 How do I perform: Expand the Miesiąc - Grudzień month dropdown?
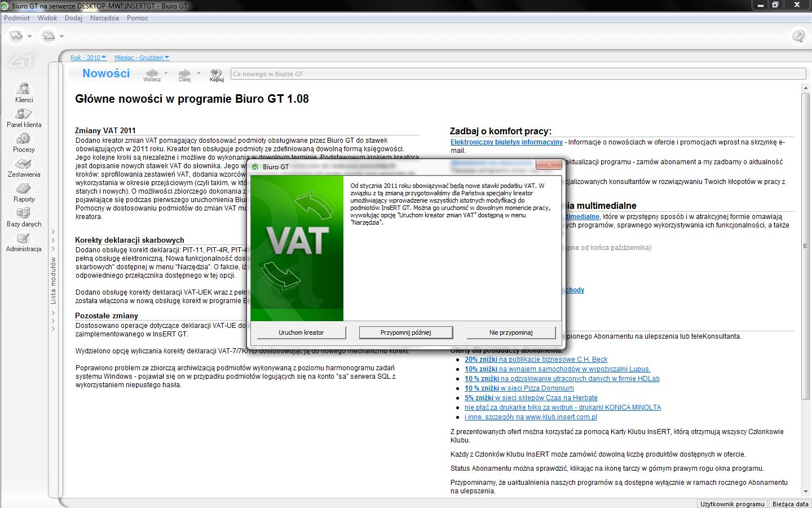142,58
